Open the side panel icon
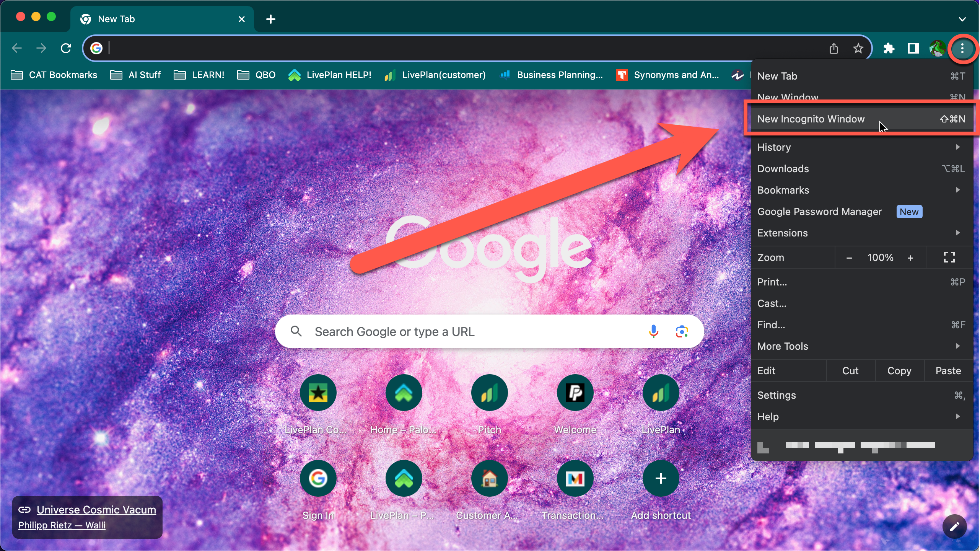This screenshot has height=551, width=980. (x=913, y=48)
